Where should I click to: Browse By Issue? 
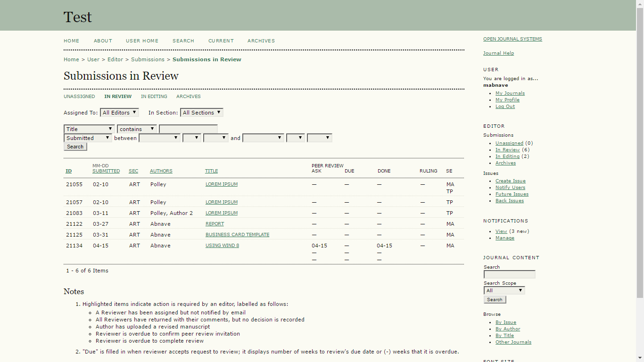point(506,322)
